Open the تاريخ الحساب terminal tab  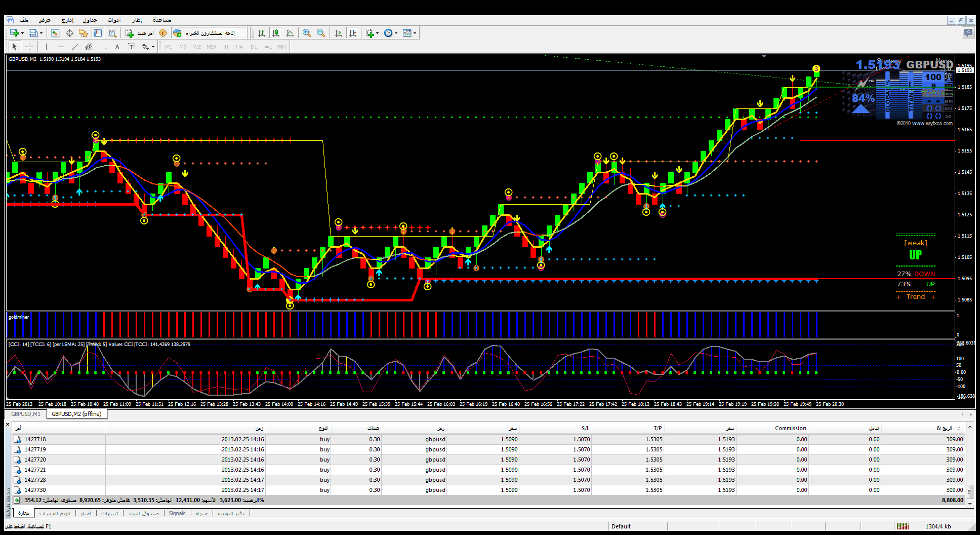point(55,513)
